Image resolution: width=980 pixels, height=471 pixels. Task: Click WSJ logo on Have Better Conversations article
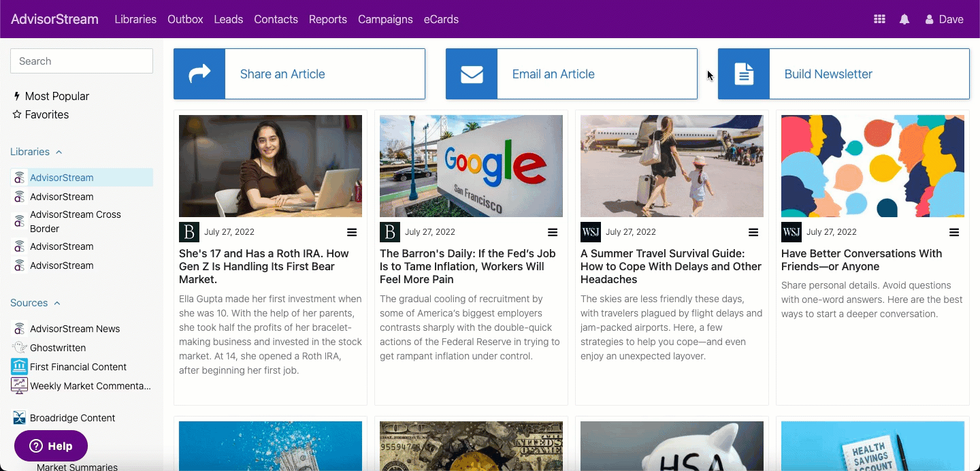(791, 232)
